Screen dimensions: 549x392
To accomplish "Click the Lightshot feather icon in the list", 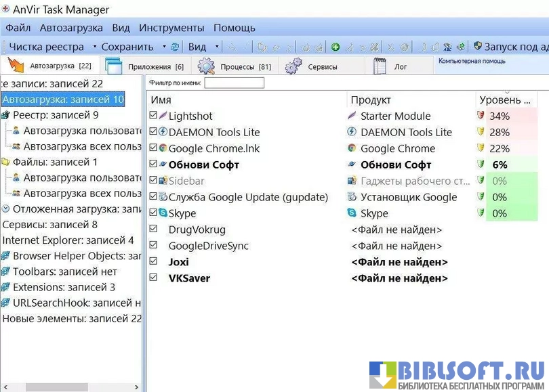I will pyautogui.click(x=163, y=116).
